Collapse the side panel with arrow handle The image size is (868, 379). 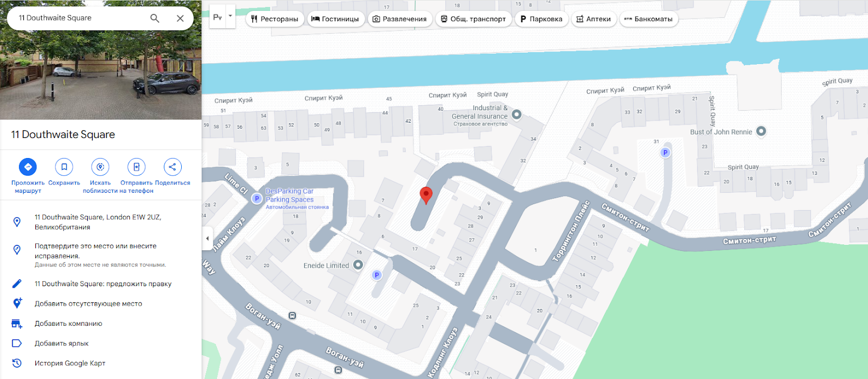click(207, 238)
